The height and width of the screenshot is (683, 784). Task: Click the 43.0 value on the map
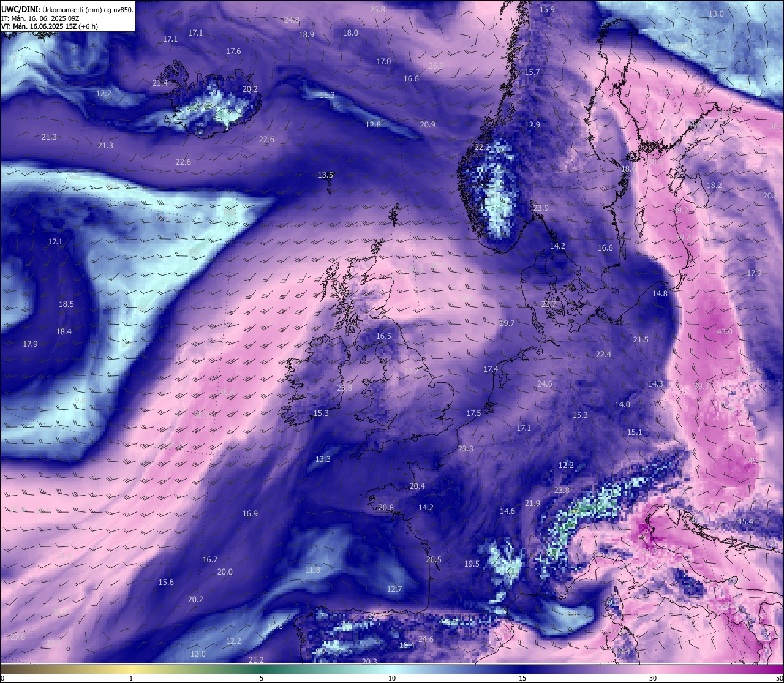[x=724, y=331]
